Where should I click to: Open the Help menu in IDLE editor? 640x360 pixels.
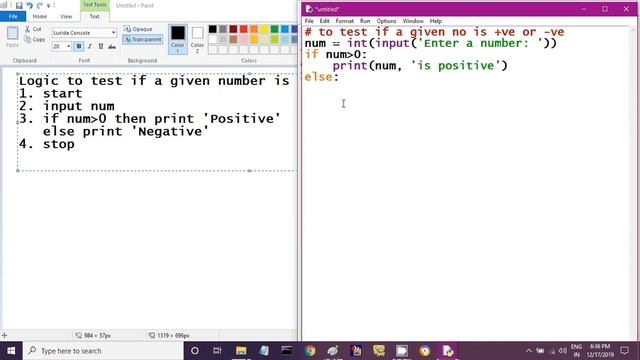(x=436, y=21)
